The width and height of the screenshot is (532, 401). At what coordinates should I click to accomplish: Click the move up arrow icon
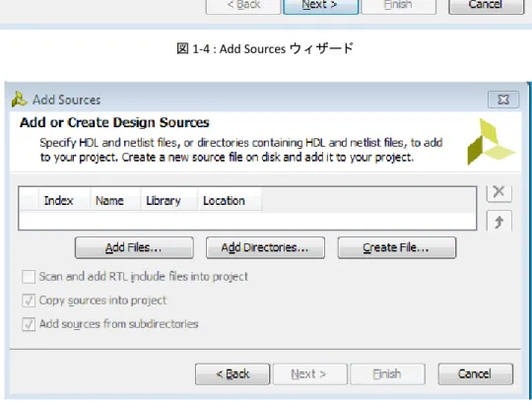coord(499,221)
